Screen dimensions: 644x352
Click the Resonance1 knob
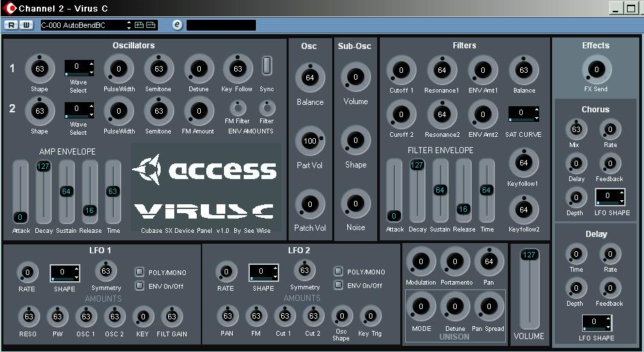[x=442, y=70]
